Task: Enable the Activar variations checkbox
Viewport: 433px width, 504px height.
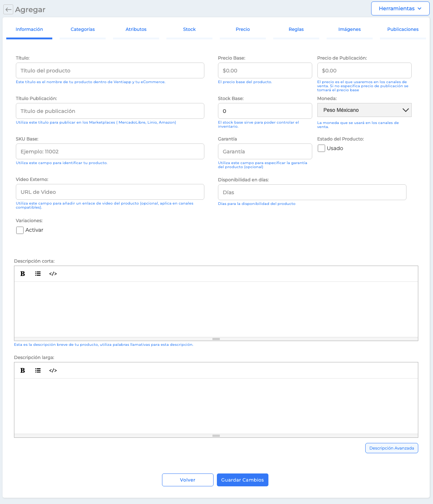Action: click(x=20, y=230)
